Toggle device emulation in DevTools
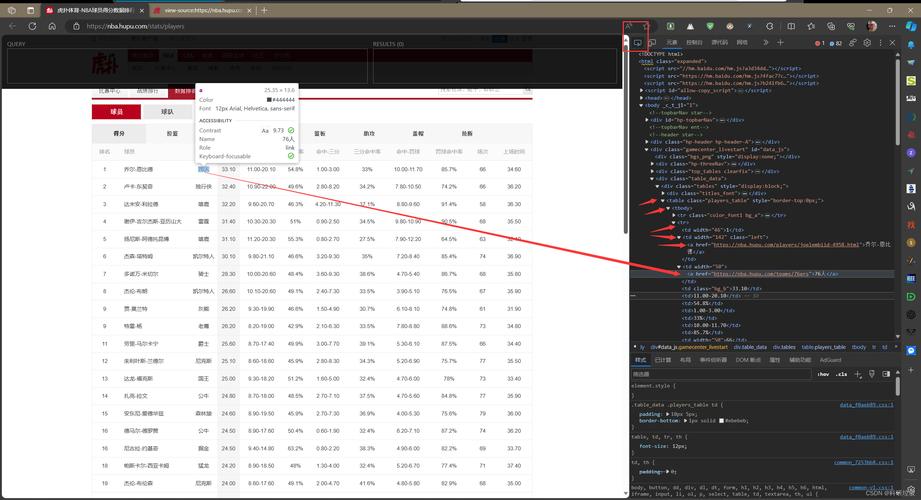This screenshot has width=921, height=500. (x=652, y=43)
